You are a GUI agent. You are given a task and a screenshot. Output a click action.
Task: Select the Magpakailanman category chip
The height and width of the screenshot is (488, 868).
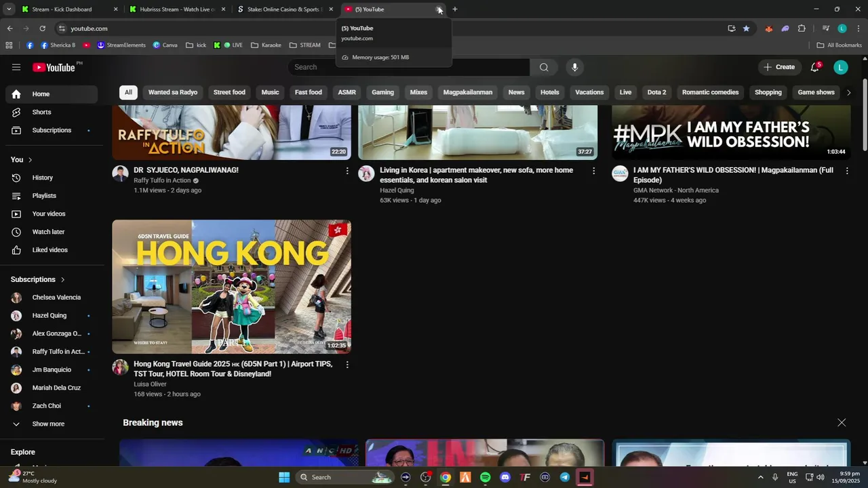pyautogui.click(x=468, y=92)
